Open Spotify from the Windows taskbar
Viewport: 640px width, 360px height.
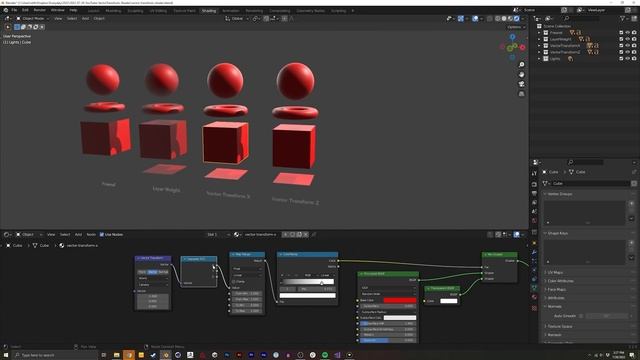tap(325, 355)
